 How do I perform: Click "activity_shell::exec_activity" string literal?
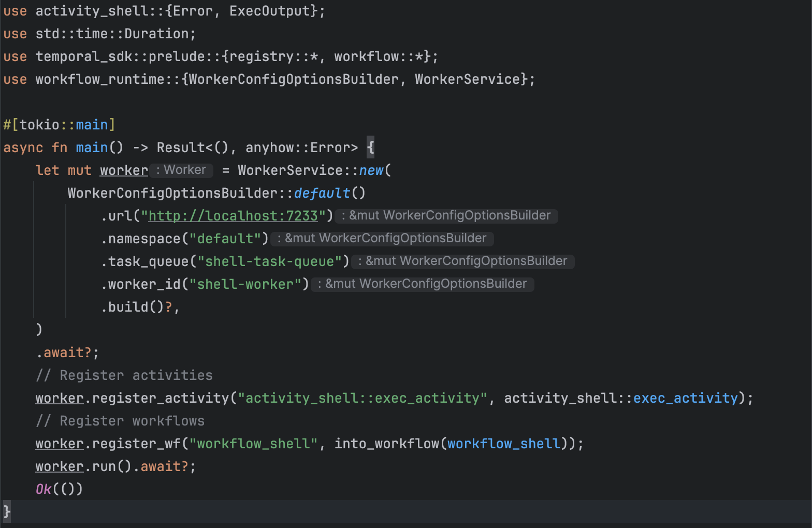(x=363, y=398)
